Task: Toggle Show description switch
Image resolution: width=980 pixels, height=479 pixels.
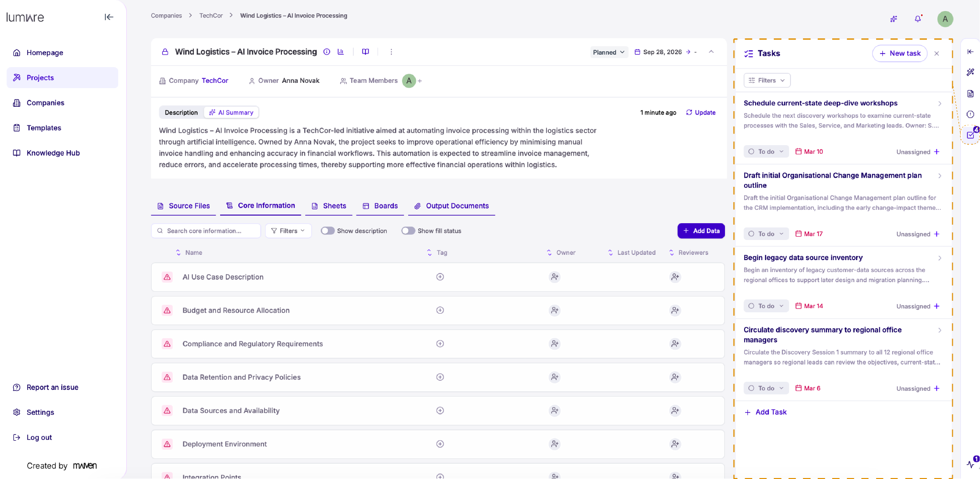Action: (328, 231)
